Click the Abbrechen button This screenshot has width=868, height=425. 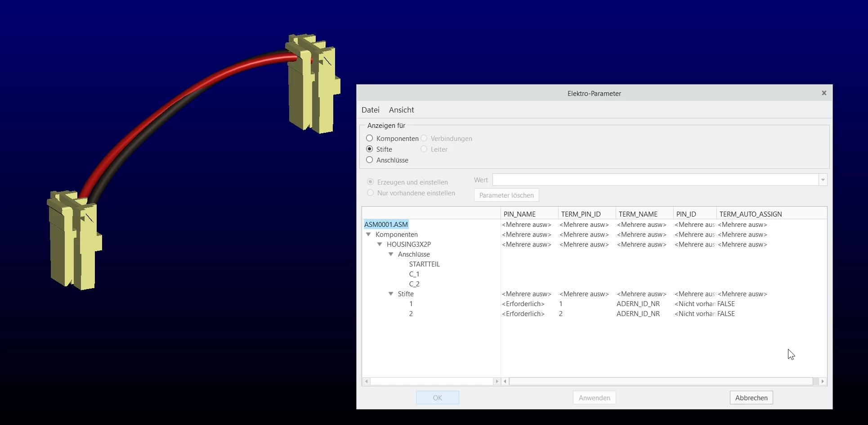pos(751,398)
